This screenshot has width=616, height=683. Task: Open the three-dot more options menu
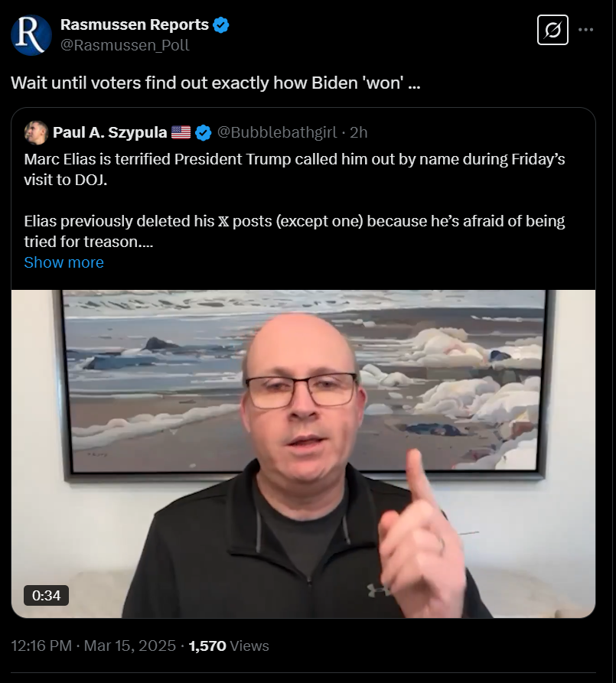pos(585,30)
